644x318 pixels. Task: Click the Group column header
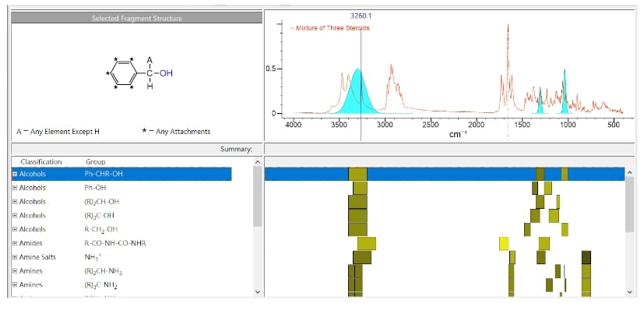click(95, 162)
